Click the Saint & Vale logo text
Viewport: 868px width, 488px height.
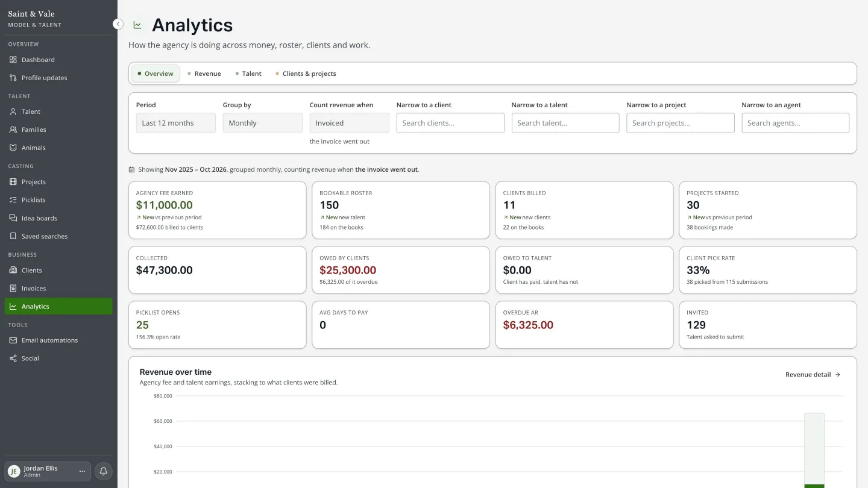(31, 14)
